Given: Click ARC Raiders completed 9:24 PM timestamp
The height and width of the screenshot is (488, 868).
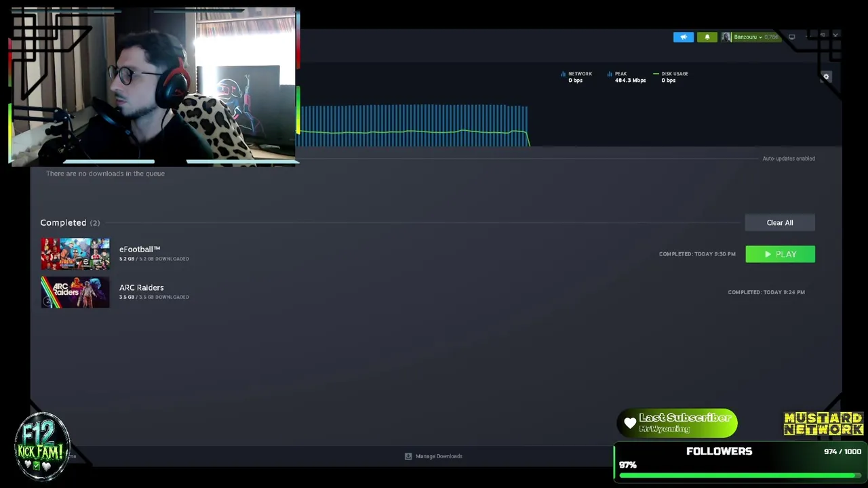Looking at the screenshot, I should point(766,292).
